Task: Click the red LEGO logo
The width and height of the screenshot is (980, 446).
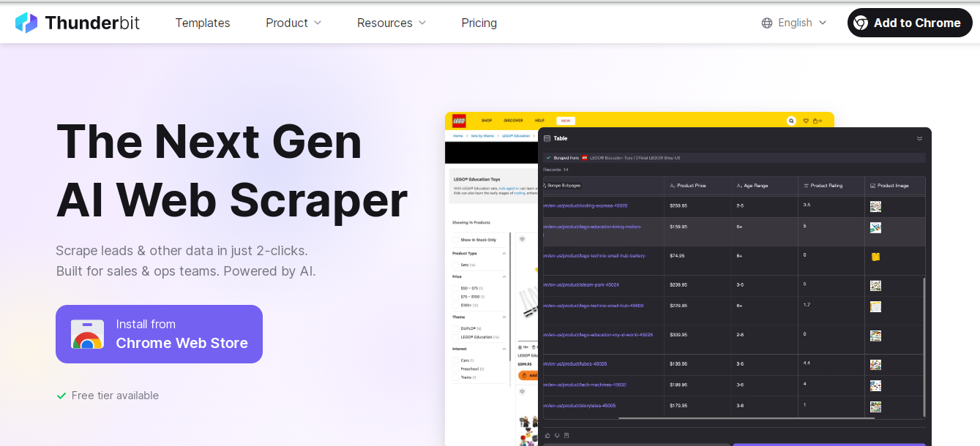Action: (x=459, y=121)
